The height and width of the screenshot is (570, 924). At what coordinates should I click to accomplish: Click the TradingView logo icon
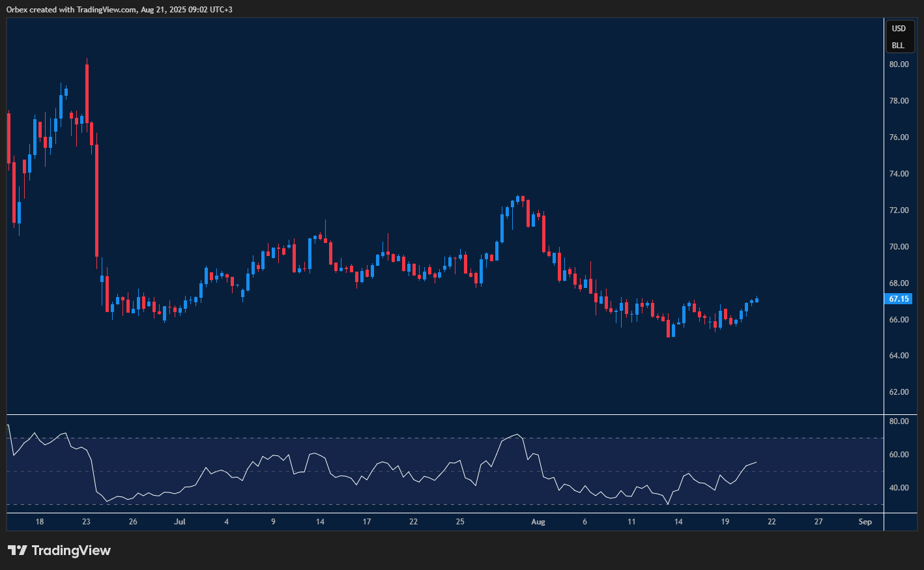[18, 550]
